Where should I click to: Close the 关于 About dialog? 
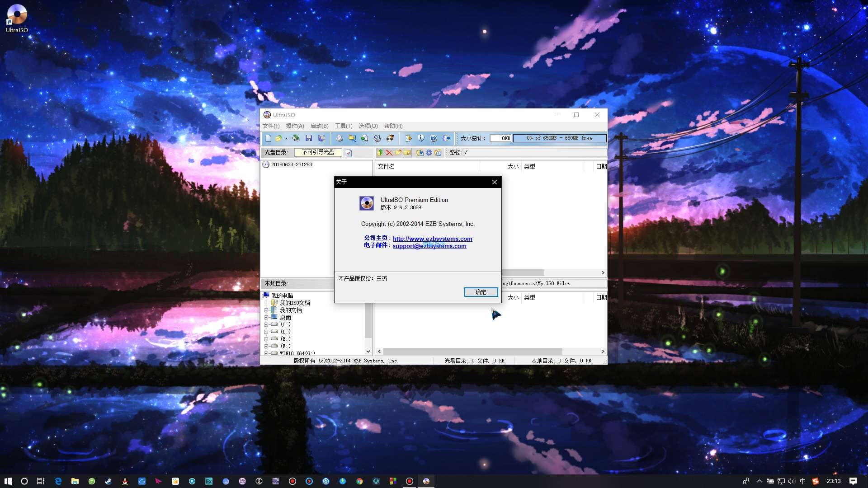pyautogui.click(x=495, y=182)
